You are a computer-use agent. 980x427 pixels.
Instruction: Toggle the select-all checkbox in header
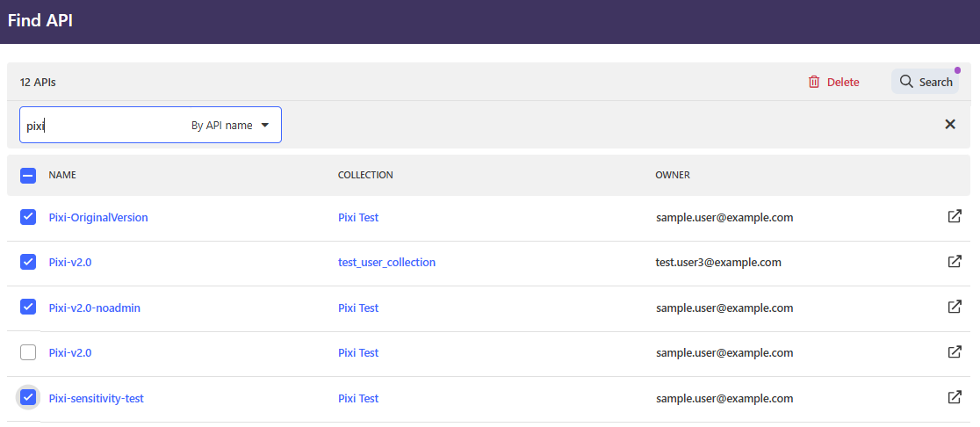point(28,176)
